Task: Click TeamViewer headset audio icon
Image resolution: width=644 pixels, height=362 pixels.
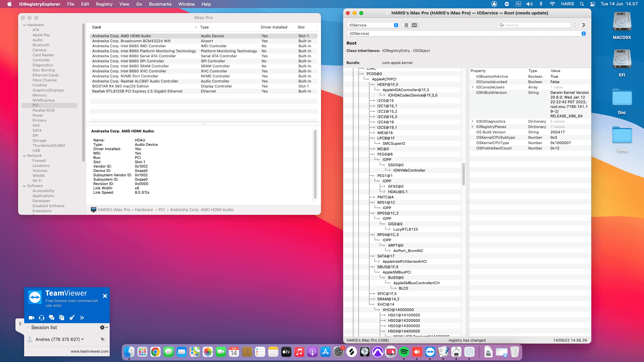Action: (x=42, y=318)
